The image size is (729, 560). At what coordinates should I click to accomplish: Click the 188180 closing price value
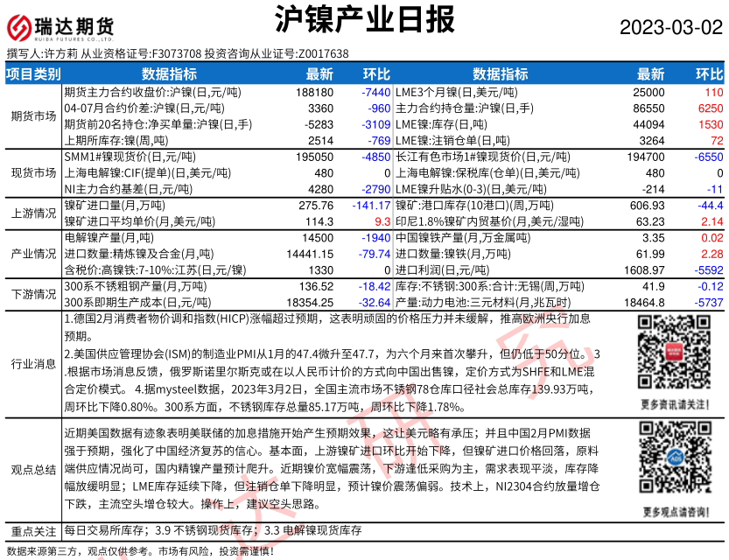[315, 91]
